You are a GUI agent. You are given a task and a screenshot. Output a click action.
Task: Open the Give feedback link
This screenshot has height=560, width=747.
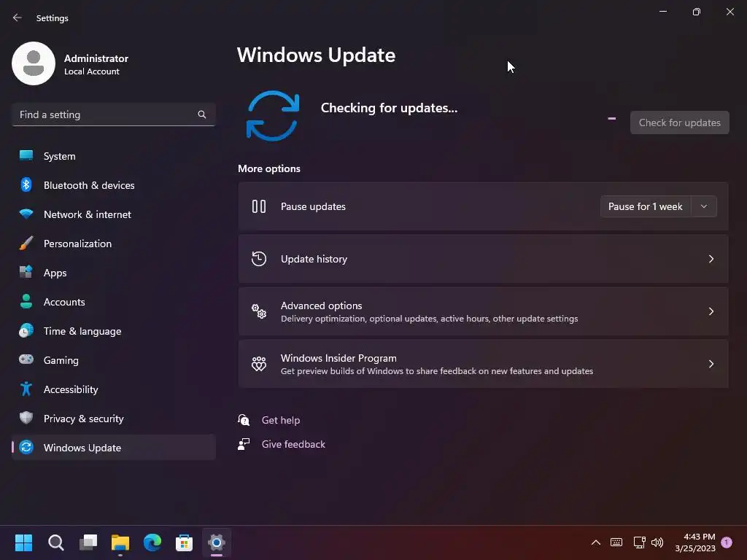[293, 444]
